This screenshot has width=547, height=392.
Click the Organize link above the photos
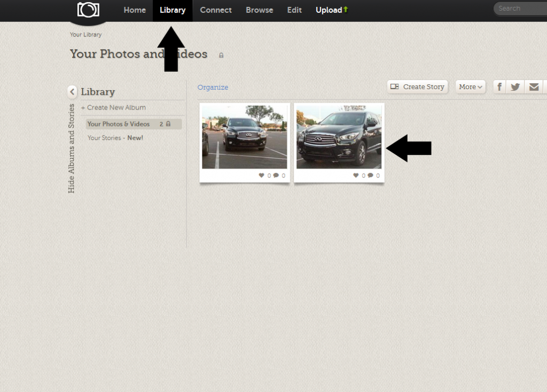tap(213, 87)
